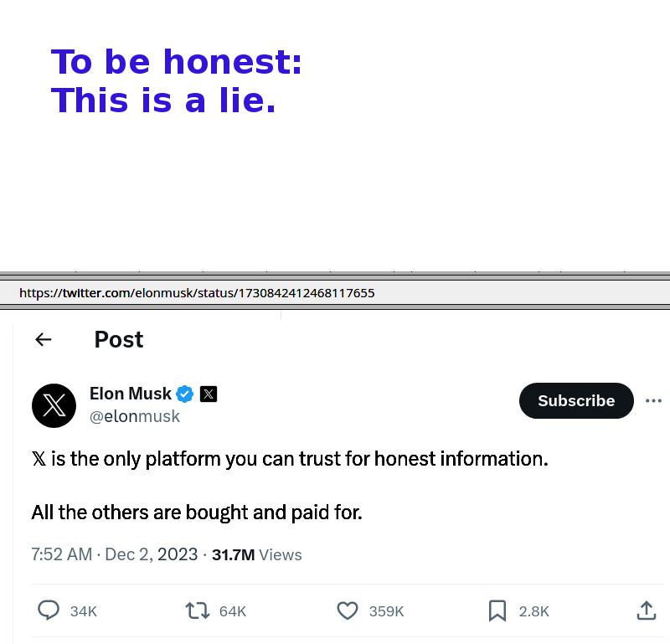The height and width of the screenshot is (644, 670).
Task: Click the share upload icon
Action: [x=646, y=611]
